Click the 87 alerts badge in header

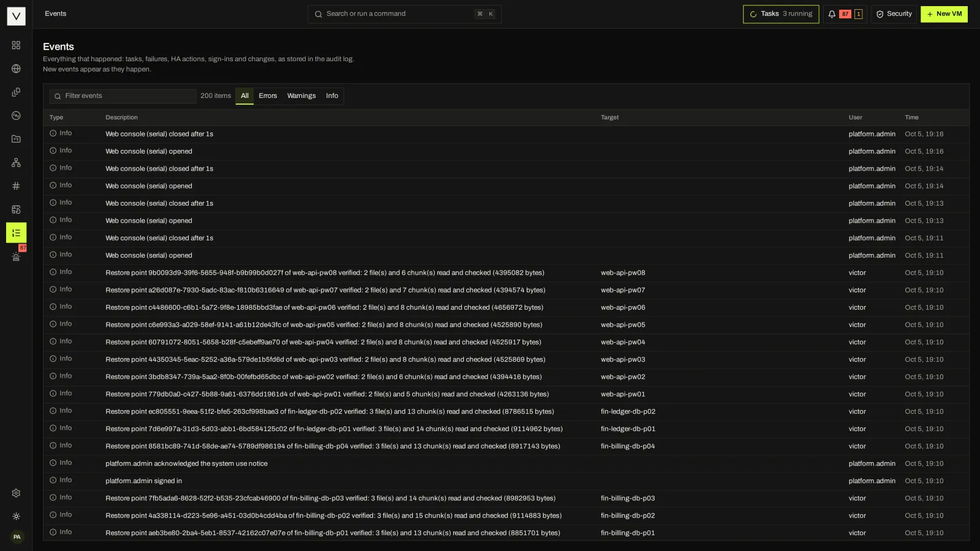[x=845, y=14]
